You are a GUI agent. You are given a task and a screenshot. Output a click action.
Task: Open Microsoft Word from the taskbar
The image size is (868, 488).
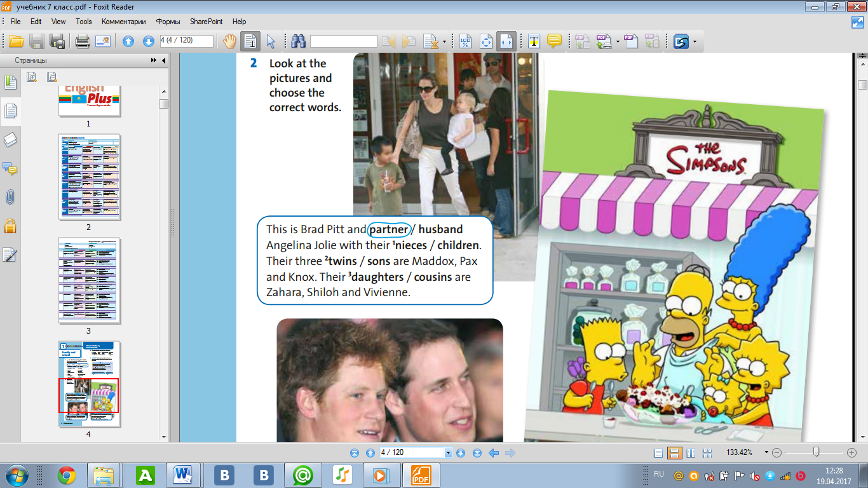[184, 475]
